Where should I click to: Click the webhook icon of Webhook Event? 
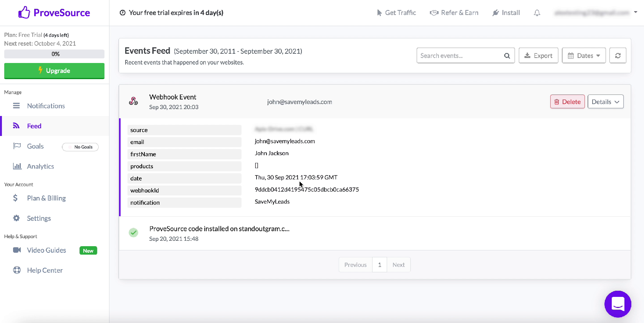click(133, 101)
